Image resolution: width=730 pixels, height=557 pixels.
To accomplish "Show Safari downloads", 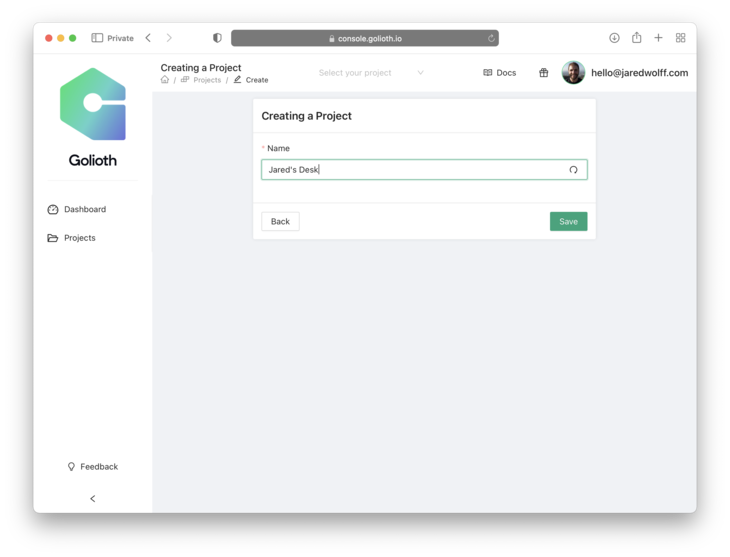I will pos(614,38).
